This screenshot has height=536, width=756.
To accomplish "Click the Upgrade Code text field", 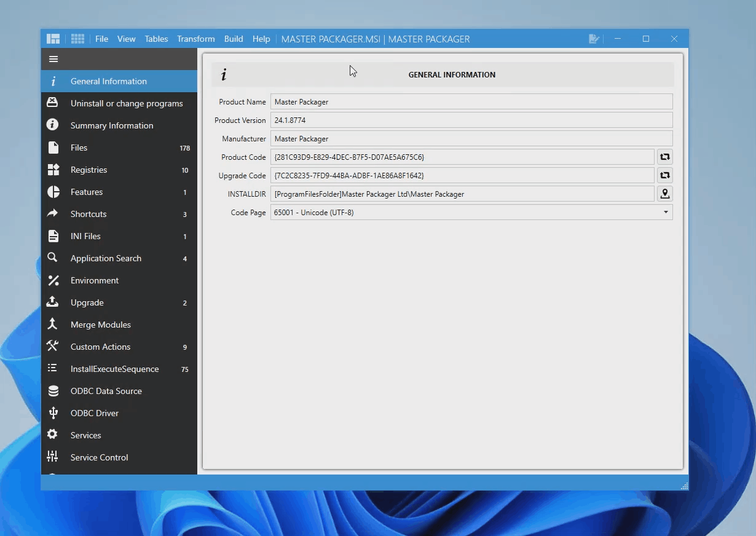I will pos(462,176).
